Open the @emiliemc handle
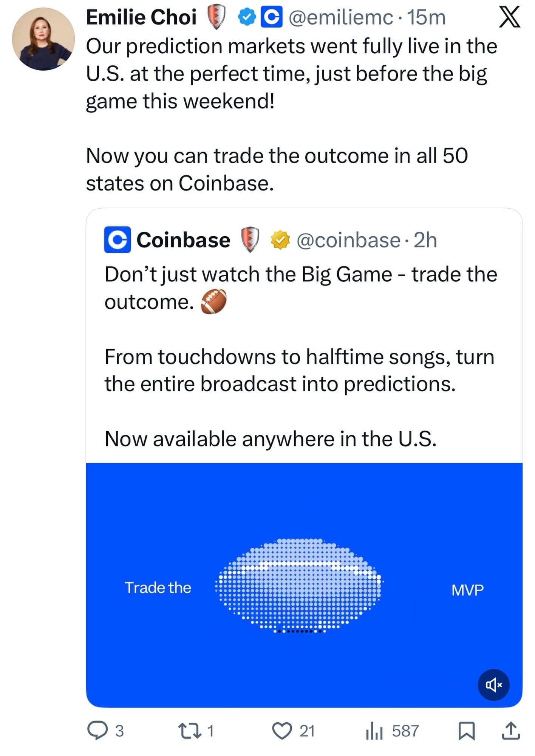The height and width of the screenshot is (756, 535). tap(341, 18)
